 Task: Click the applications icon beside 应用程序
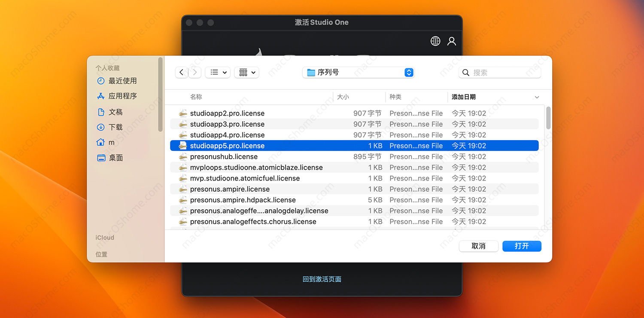pyautogui.click(x=101, y=96)
